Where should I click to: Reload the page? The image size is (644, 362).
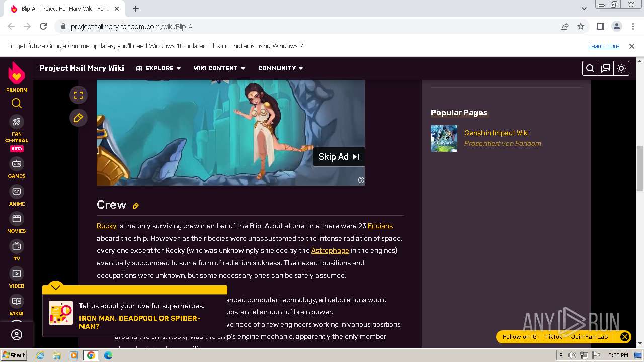(43, 26)
